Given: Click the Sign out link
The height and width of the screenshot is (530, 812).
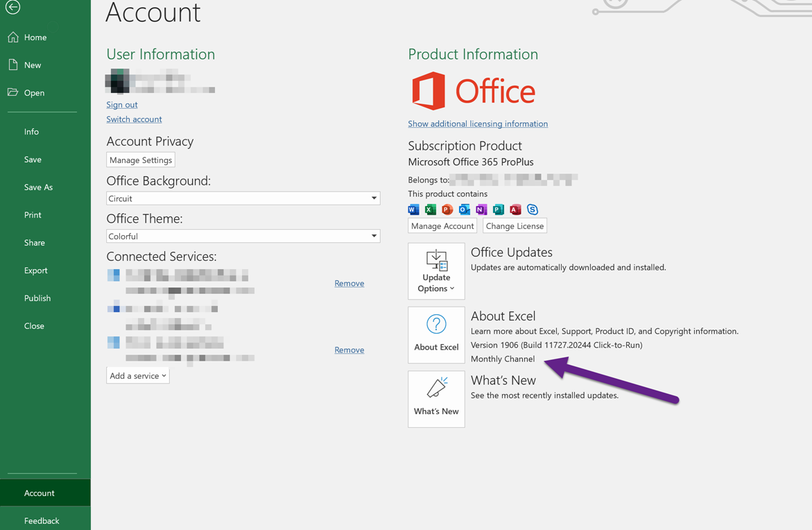Looking at the screenshot, I should tap(122, 105).
